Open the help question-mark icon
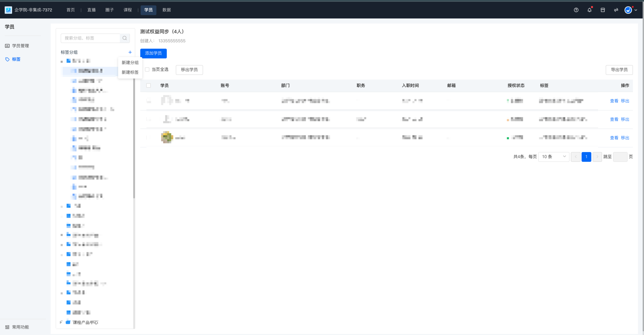 [576, 10]
